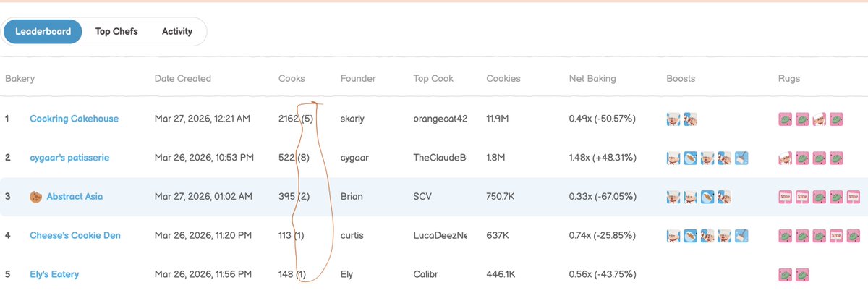Open cygaar's patisserie bakery link
This screenshot has height=293, width=868.
69,158
